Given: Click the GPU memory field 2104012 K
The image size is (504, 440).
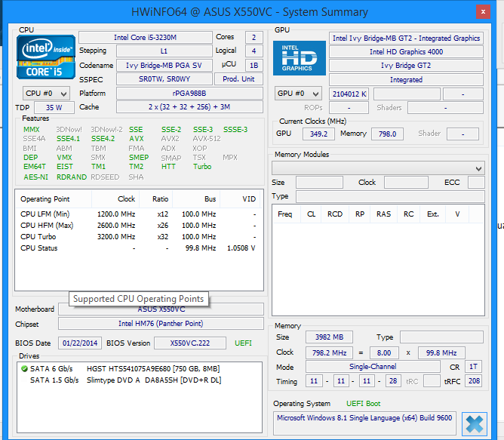Looking at the screenshot, I should tap(349, 94).
